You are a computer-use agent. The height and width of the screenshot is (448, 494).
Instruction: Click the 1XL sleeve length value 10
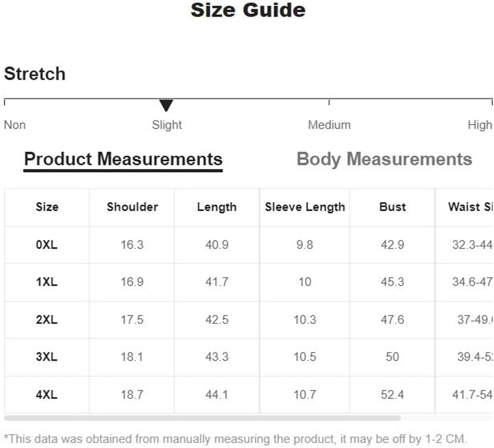pyautogui.click(x=305, y=282)
